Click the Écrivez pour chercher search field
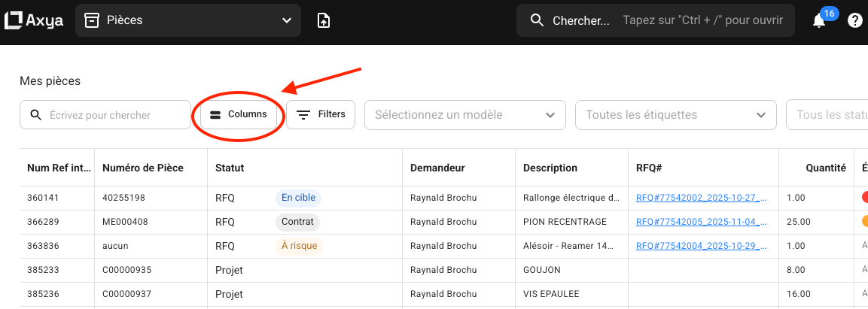The width and height of the screenshot is (868, 309). 113,115
